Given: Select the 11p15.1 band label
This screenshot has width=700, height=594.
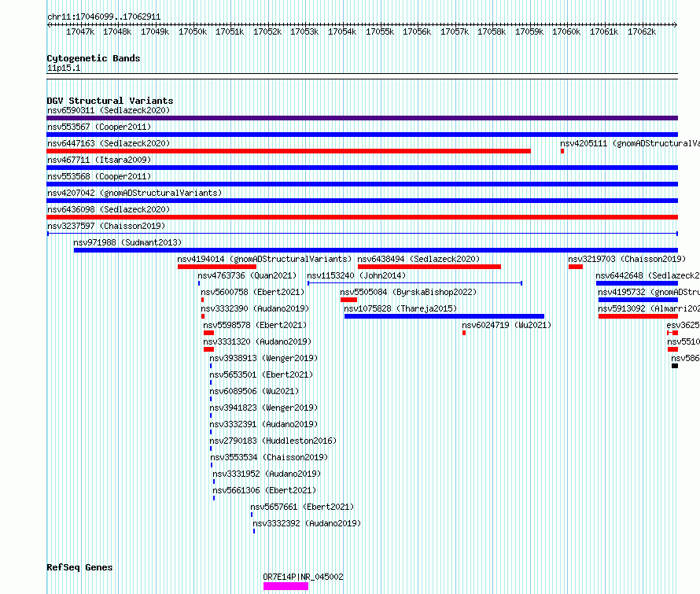Looking at the screenshot, I should click(x=64, y=68).
